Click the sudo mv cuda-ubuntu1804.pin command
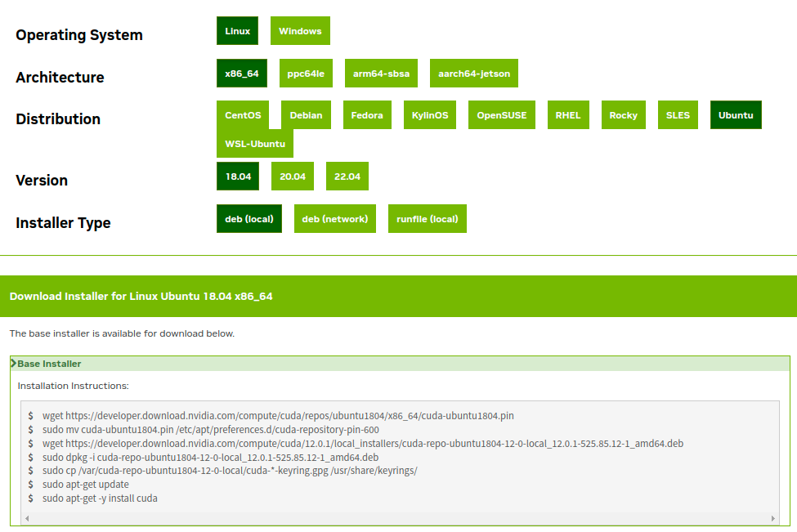This screenshot has height=532, width=797. [210, 430]
